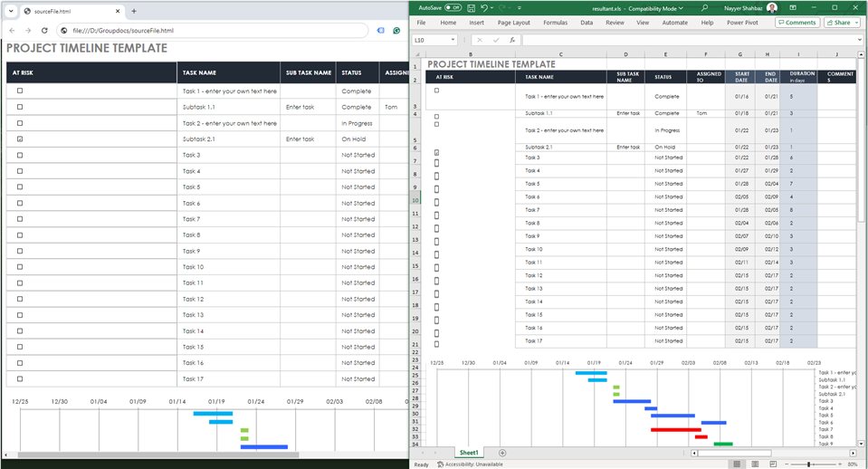Reload the sourceFile.html browser page

(x=44, y=31)
